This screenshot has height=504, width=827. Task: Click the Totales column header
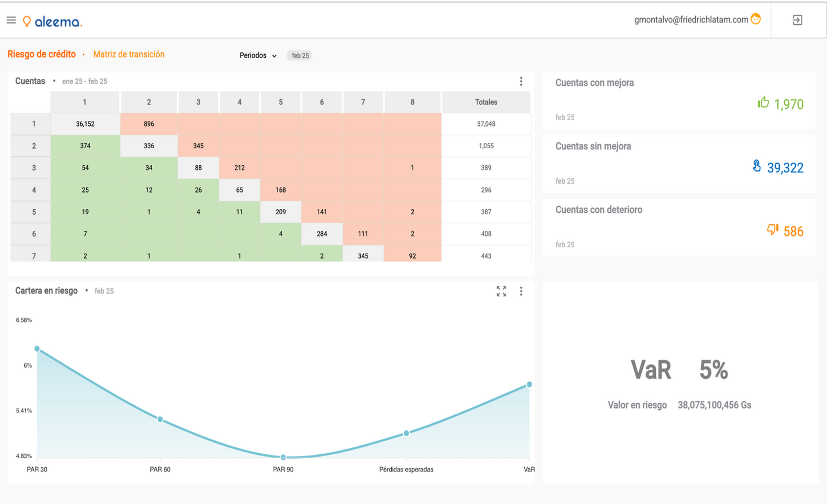[x=486, y=102]
